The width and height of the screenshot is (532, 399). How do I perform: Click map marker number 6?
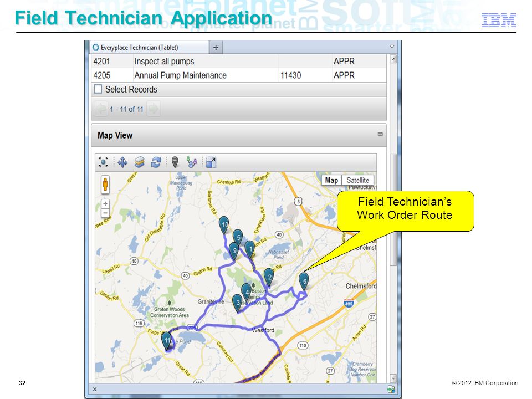304,282
